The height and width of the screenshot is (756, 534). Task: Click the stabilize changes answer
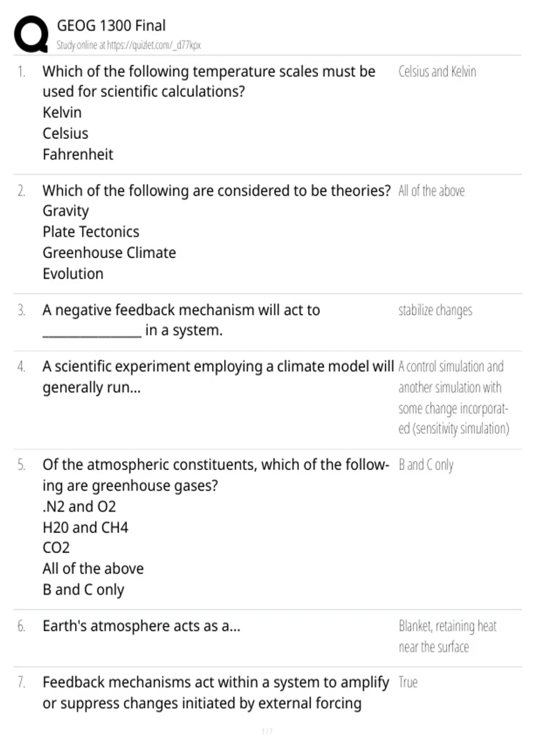tap(435, 310)
